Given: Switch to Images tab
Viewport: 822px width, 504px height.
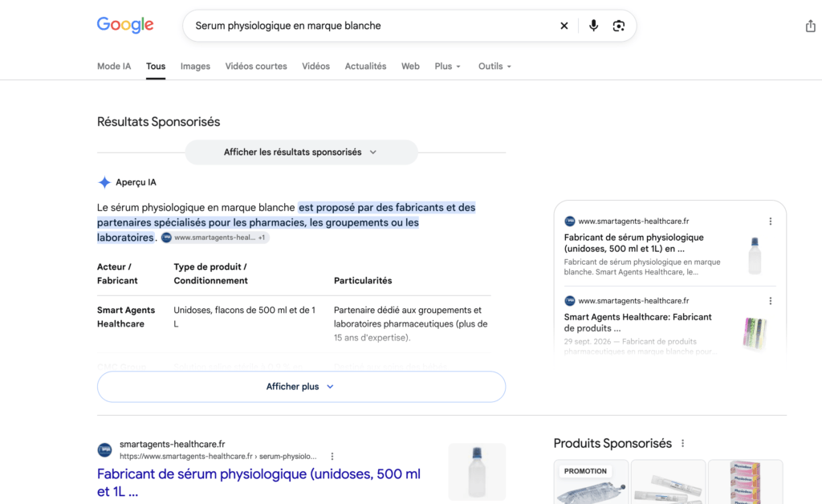Looking at the screenshot, I should (195, 67).
